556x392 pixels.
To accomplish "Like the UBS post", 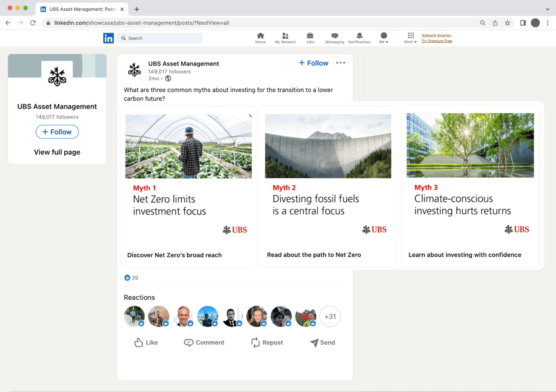I will coord(146,342).
